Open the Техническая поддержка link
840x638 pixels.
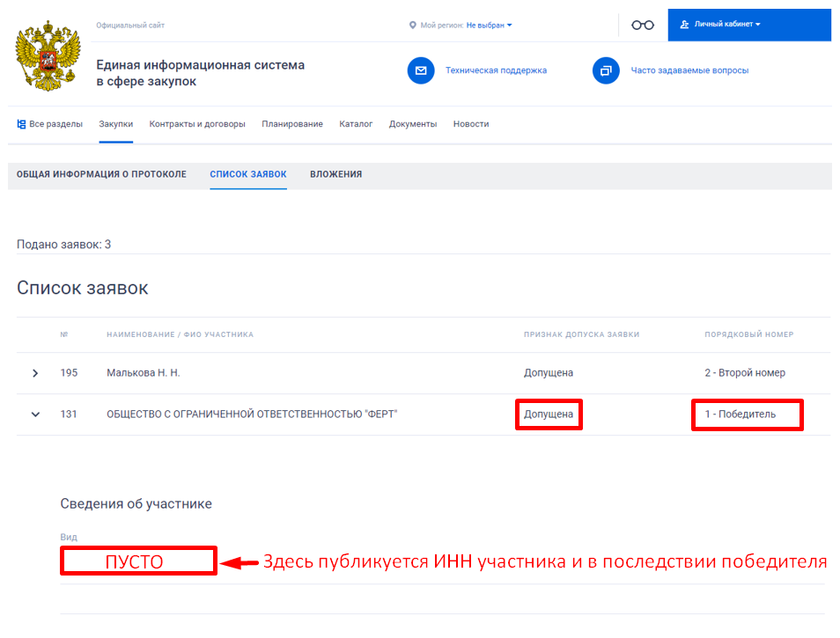tap(496, 70)
